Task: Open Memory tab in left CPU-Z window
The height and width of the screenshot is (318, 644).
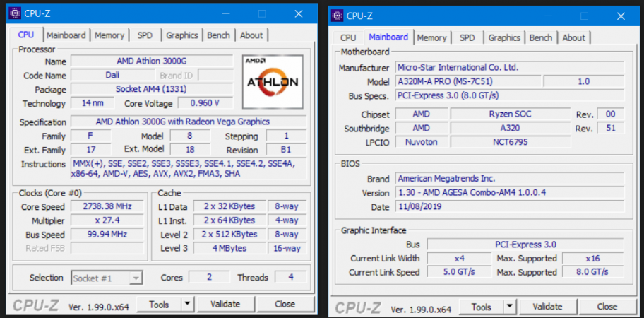Action: pos(109,35)
